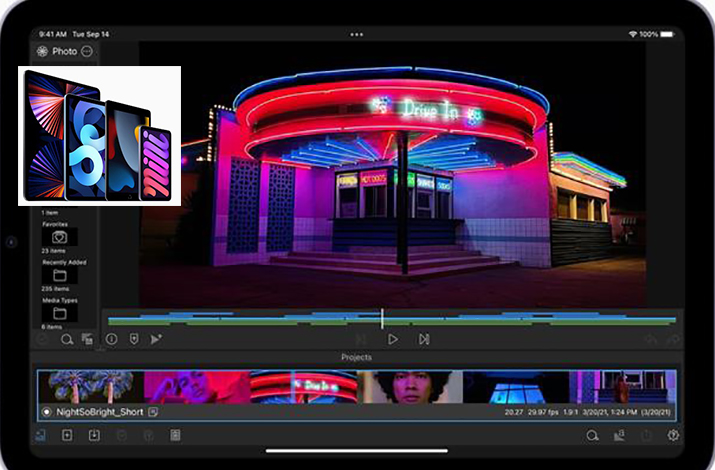Click the import project download icon
Image resolution: width=715 pixels, height=470 pixels.
[x=94, y=435]
